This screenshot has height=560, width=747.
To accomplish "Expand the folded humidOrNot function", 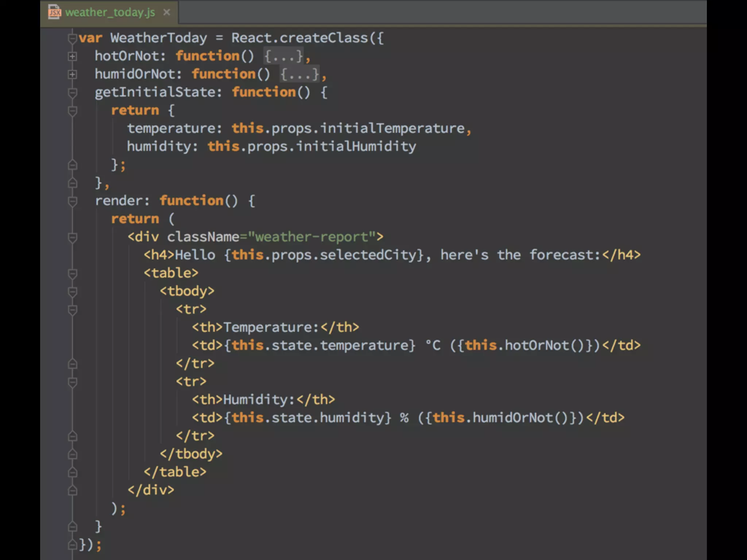I will pyautogui.click(x=73, y=74).
